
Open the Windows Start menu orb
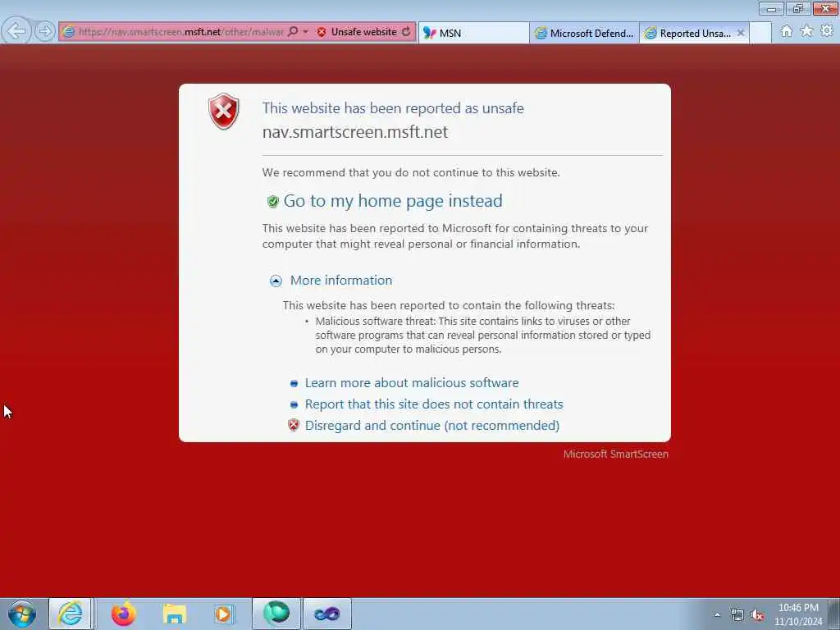click(22, 614)
